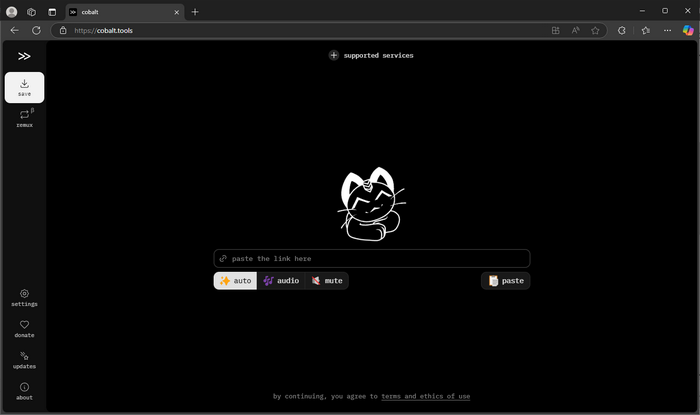Open the donate page via heart icon

(24, 328)
